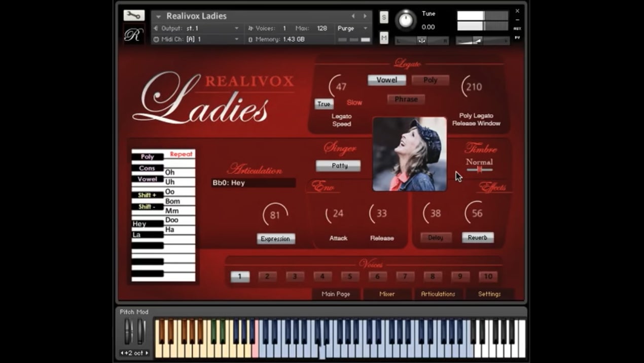The image size is (644, 363).
Task: Click the Solo (S) button
Action: click(384, 17)
